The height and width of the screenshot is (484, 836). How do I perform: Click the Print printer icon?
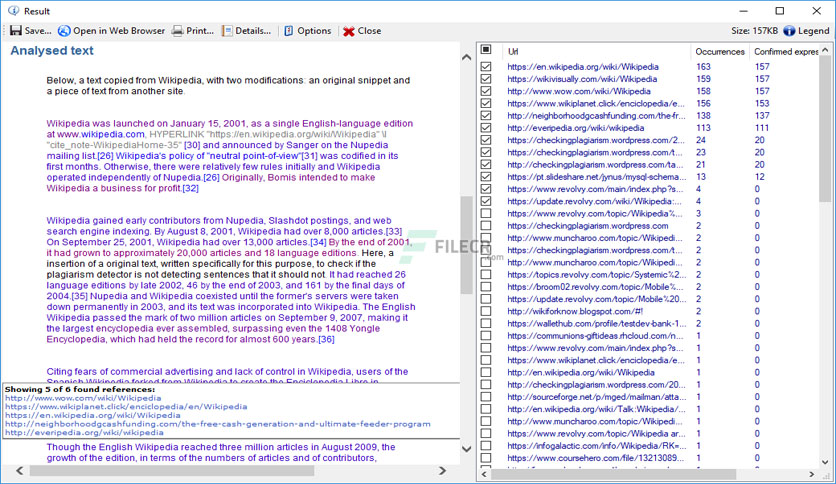[177, 31]
